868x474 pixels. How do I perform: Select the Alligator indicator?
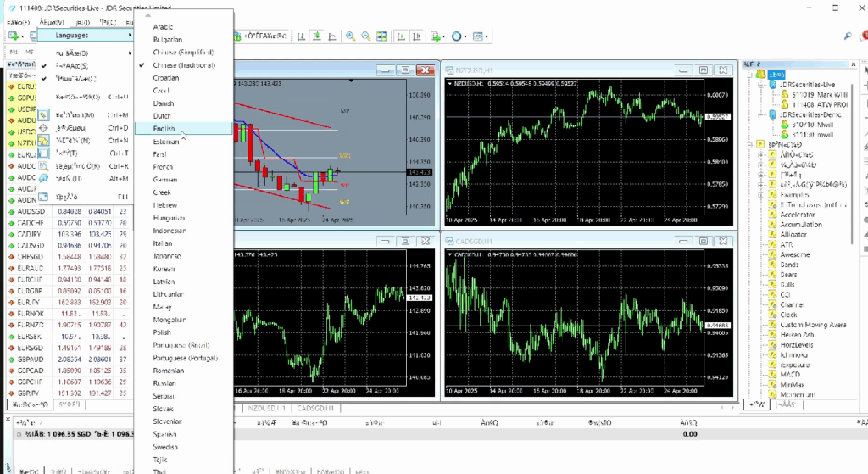pyautogui.click(x=793, y=234)
